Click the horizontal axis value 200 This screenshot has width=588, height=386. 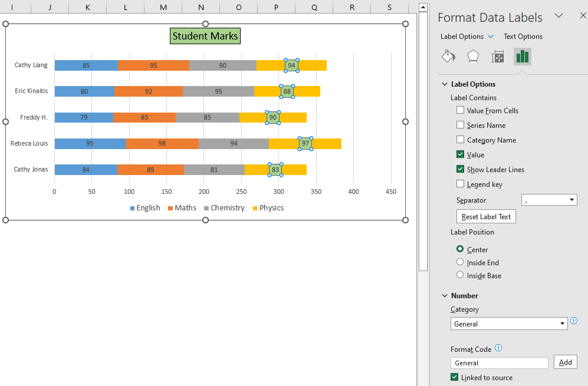point(204,192)
